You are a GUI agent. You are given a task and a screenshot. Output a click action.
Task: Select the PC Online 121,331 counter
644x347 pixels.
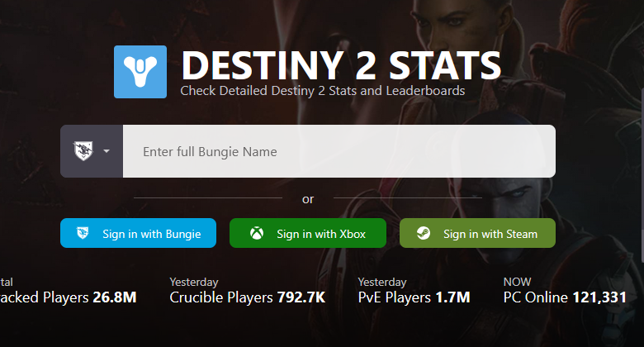click(565, 297)
